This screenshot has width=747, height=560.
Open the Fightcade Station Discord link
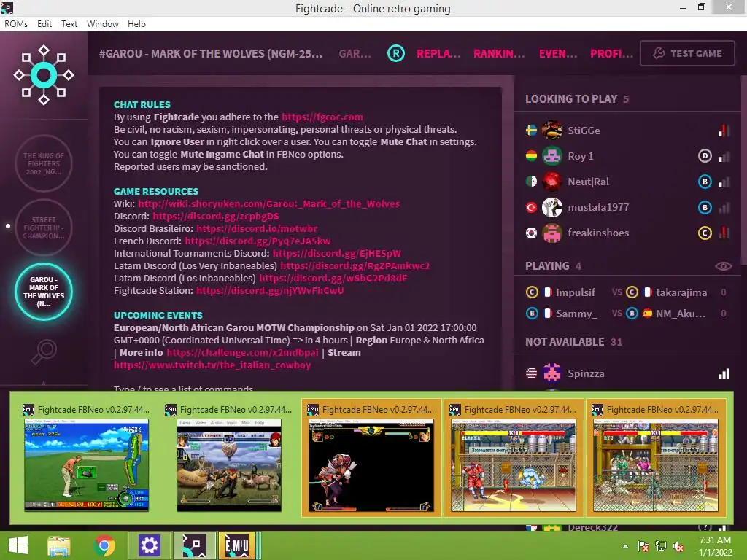point(270,290)
